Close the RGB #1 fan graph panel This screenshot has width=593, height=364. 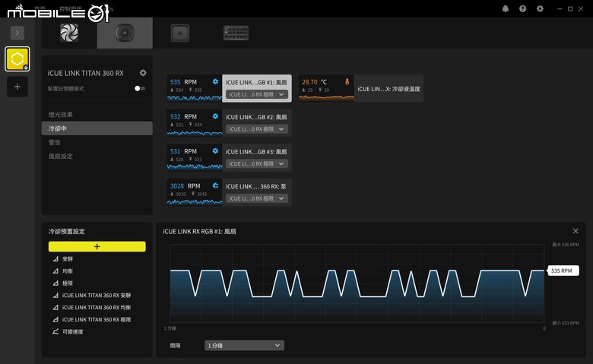coord(576,231)
